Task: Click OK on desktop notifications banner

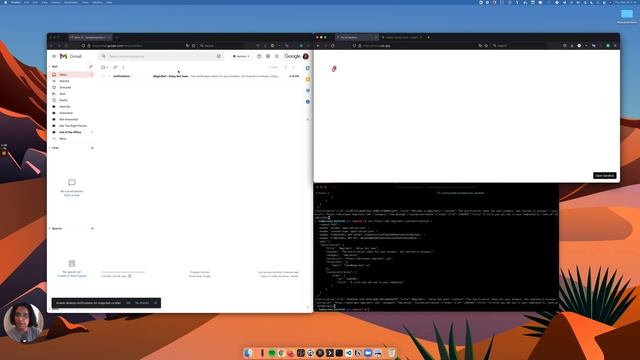Action: tap(128, 303)
